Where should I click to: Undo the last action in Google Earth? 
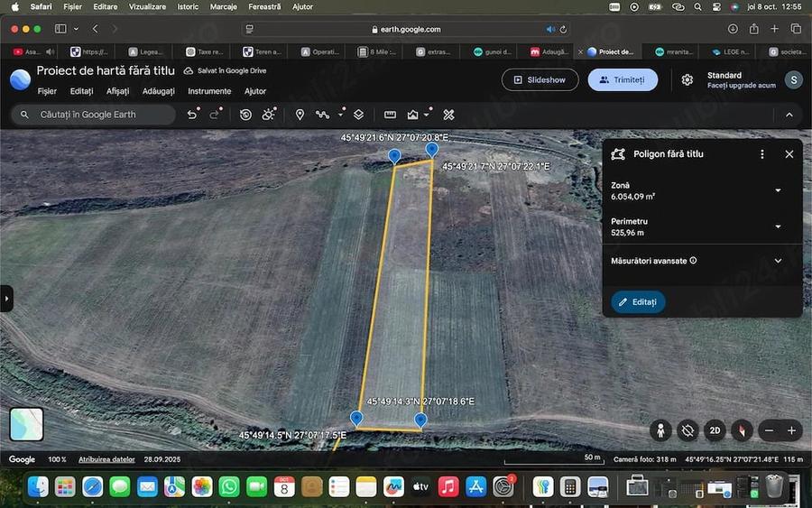click(192, 115)
